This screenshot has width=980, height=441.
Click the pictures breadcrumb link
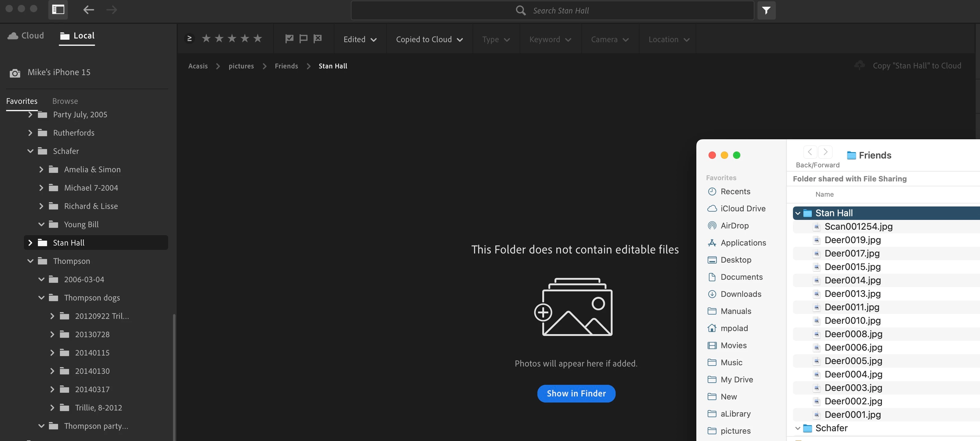pyautogui.click(x=241, y=66)
